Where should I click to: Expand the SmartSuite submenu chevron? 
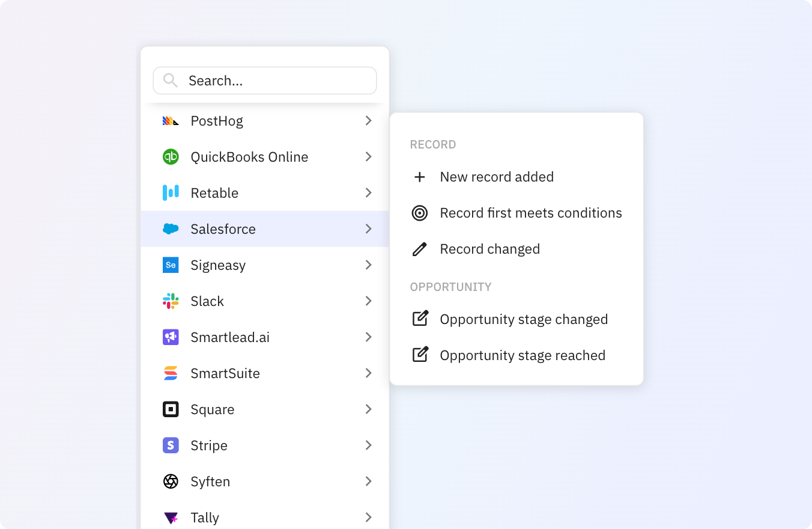369,373
